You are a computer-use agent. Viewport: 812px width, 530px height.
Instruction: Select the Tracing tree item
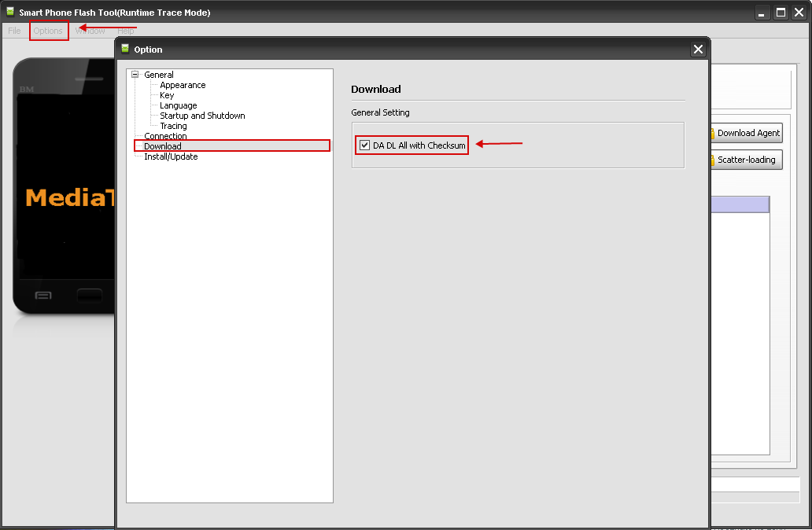point(173,126)
